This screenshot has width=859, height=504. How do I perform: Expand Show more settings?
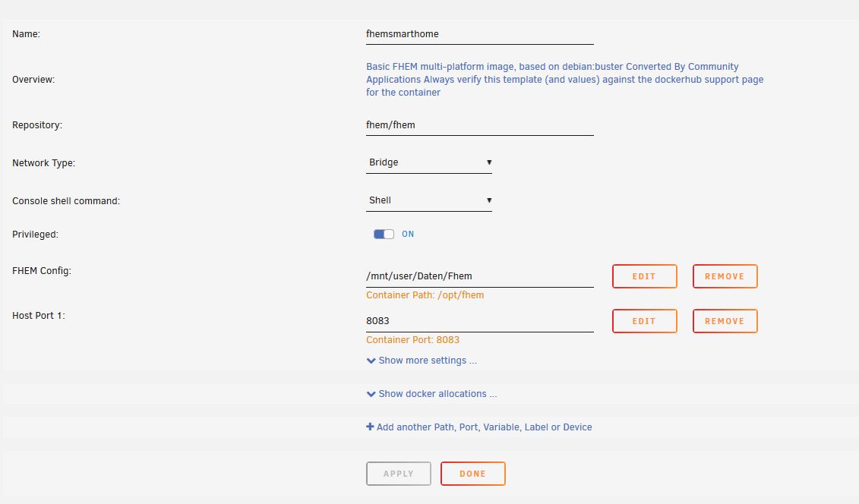pyautogui.click(x=422, y=361)
